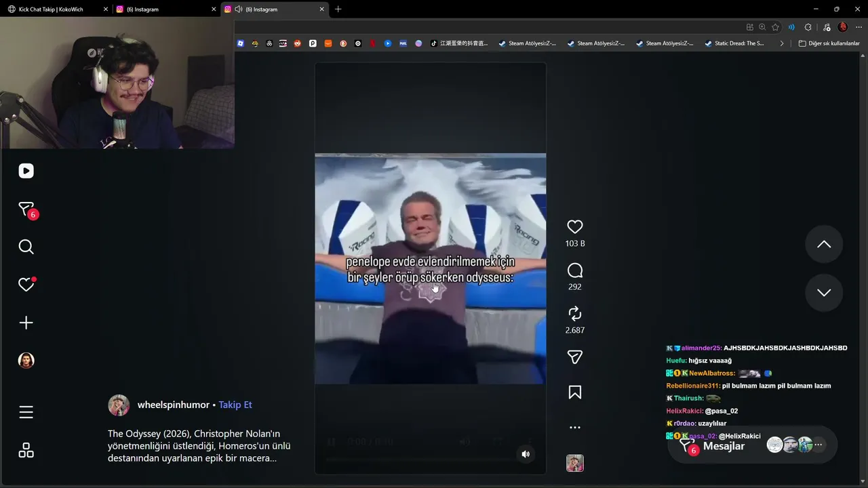The image size is (868, 488).
Task: Open a new browser tab
Action: pos(338,9)
